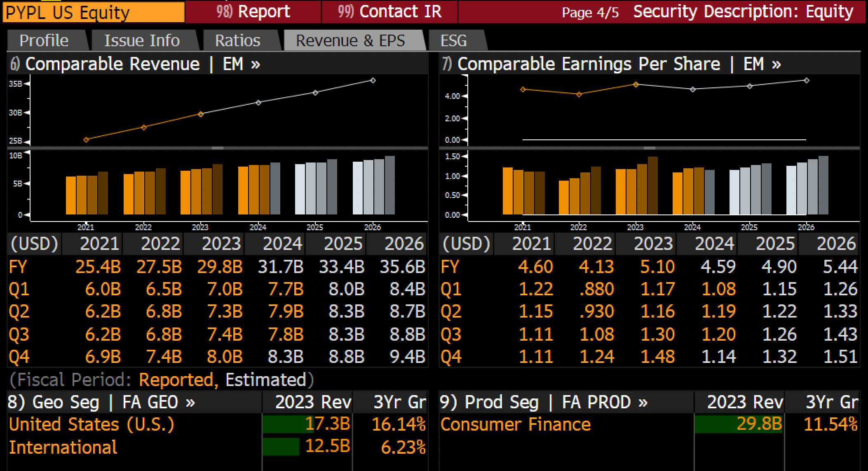Click Q4 2026 EPS estimate 1.51
The height and width of the screenshot is (471, 868).
click(x=840, y=356)
